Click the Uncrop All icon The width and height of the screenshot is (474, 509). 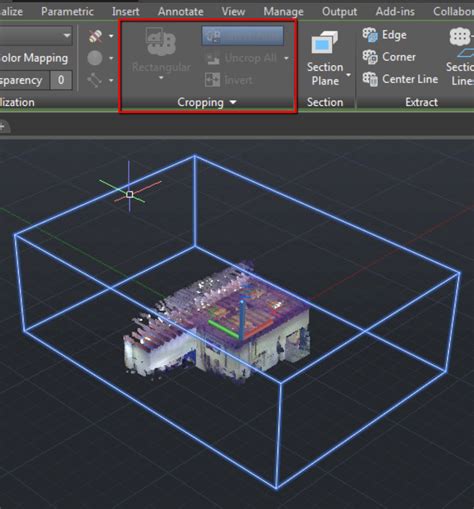pyautogui.click(x=212, y=58)
